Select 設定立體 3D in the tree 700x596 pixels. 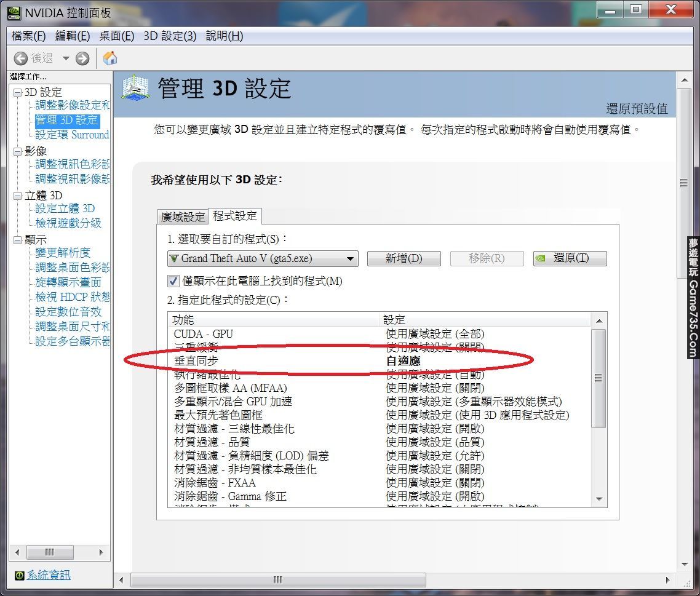(65, 209)
